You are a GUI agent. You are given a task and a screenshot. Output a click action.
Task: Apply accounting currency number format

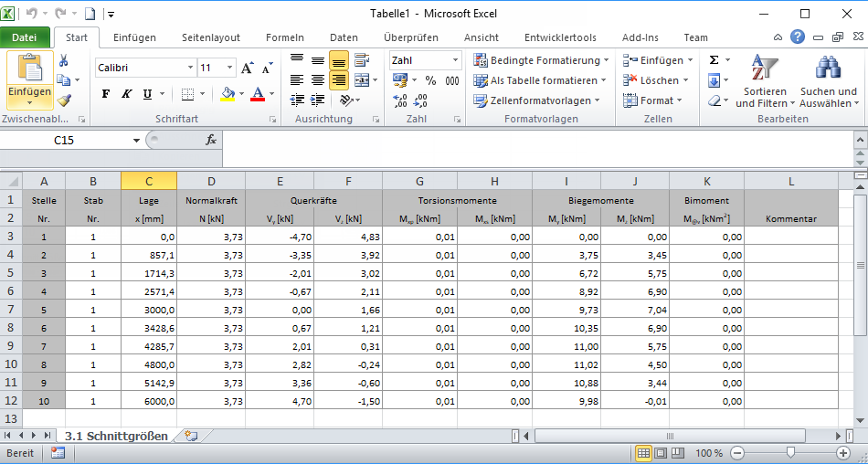[x=400, y=80]
